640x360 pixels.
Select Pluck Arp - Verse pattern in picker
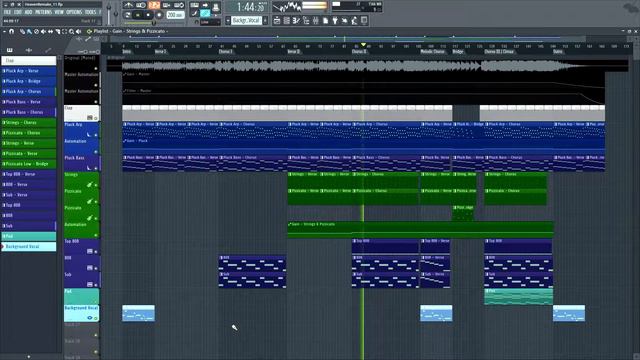pos(29,71)
